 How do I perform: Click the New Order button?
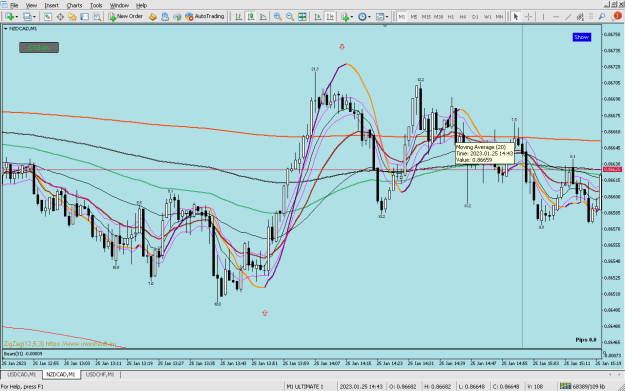coord(126,17)
